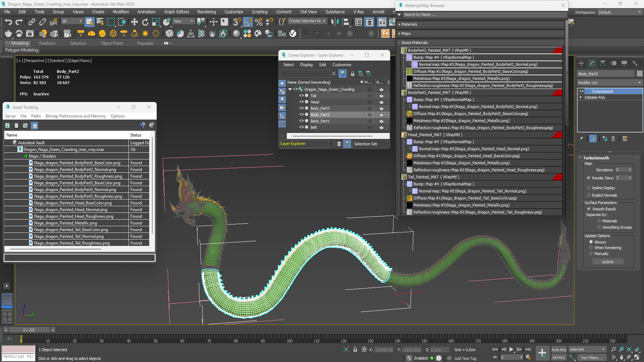Open the Layer Explorer dropdown
This screenshot has height=362, width=644.
(331, 144)
